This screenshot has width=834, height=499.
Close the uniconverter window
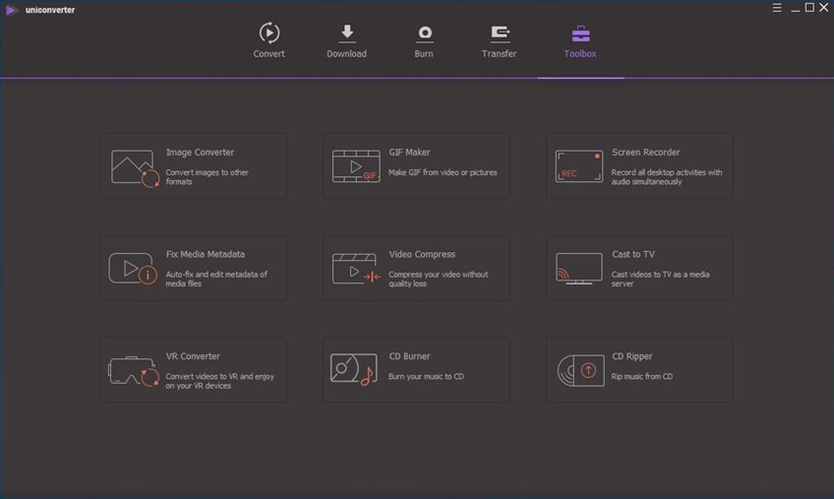824,7
